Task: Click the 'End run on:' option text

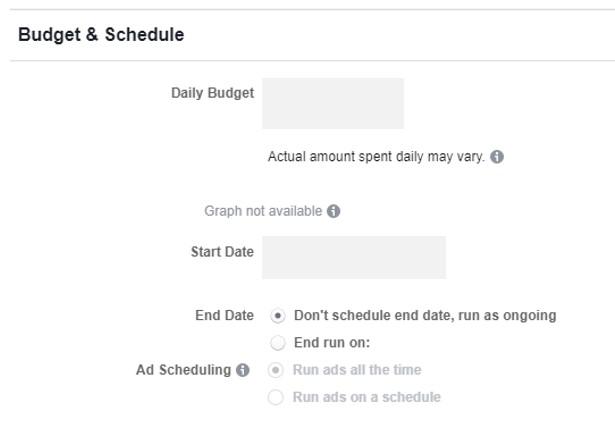Action: point(332,343)
